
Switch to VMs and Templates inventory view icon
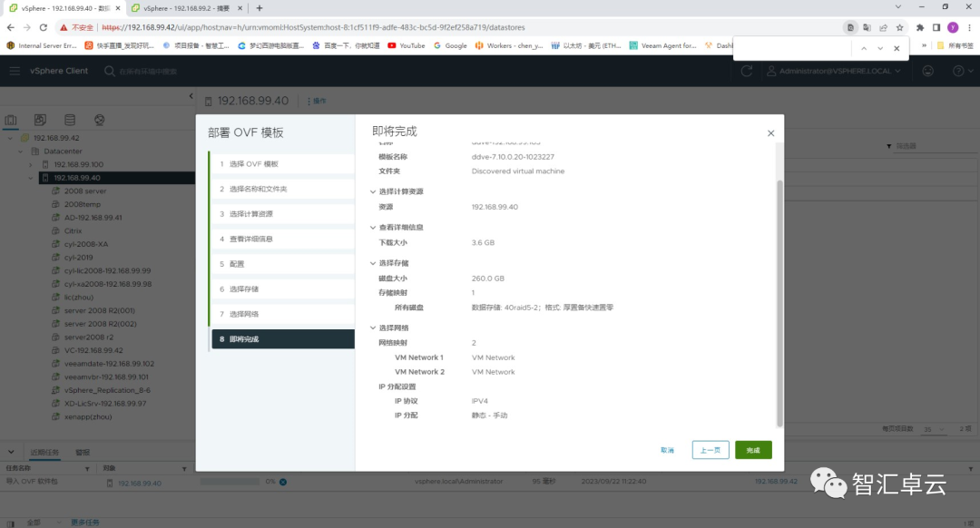pyautogui.click(x=40, y=120)
